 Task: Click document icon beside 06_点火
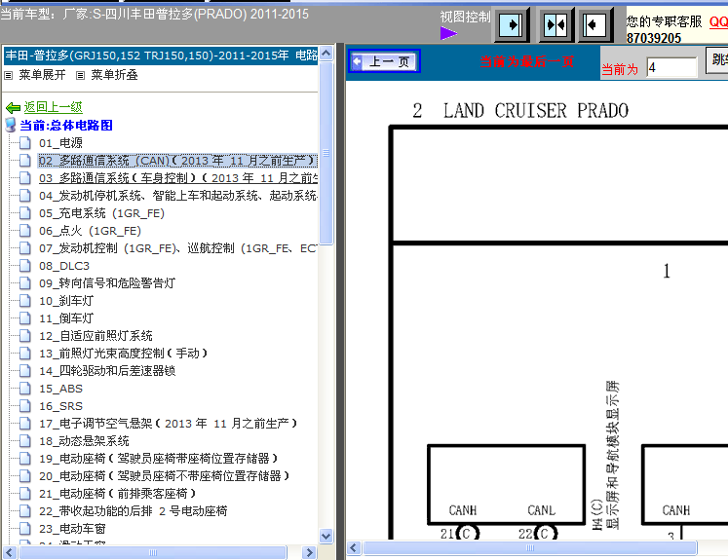coord(25,231)
